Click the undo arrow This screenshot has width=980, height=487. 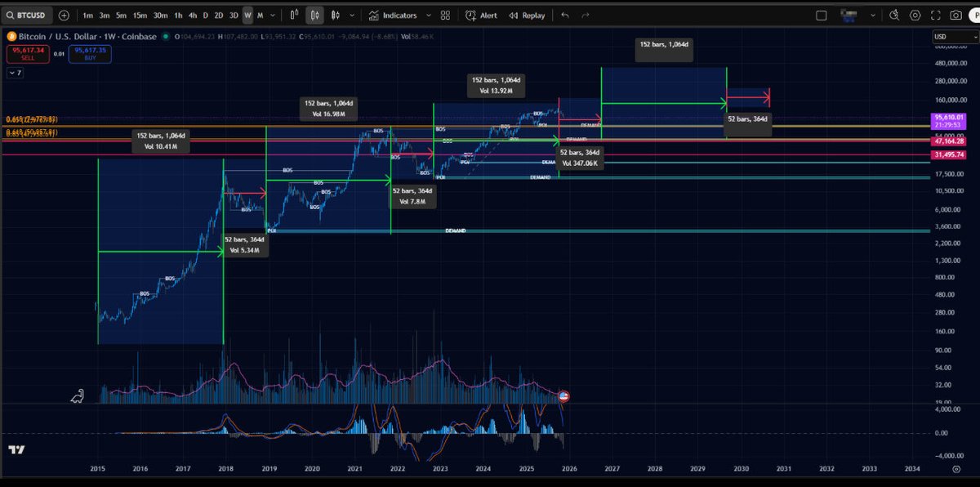[x=565, y=16]
